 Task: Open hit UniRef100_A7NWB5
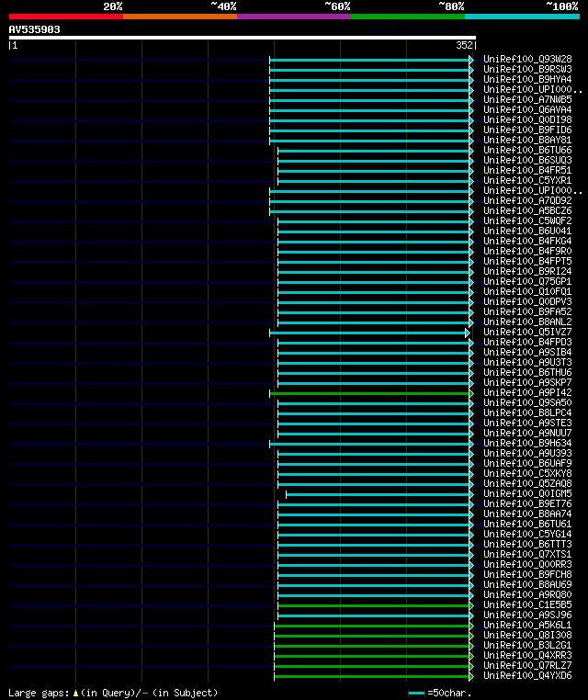[527, 99]
